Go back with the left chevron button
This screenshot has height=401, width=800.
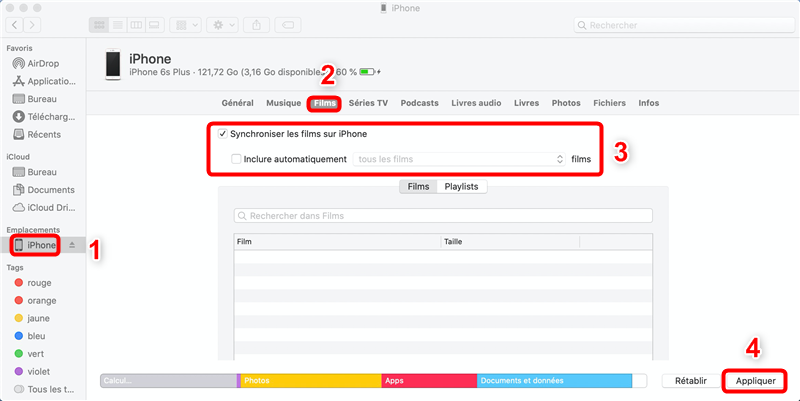14,25
